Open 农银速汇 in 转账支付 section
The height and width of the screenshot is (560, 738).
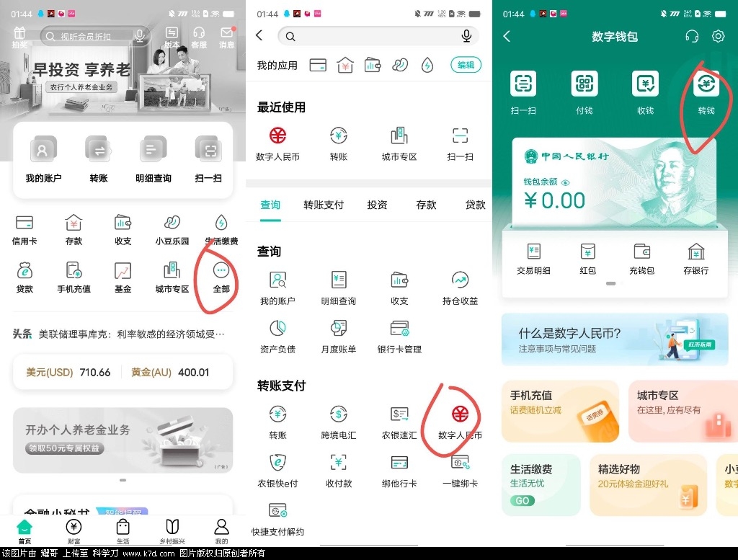click(x=399, y=422)
